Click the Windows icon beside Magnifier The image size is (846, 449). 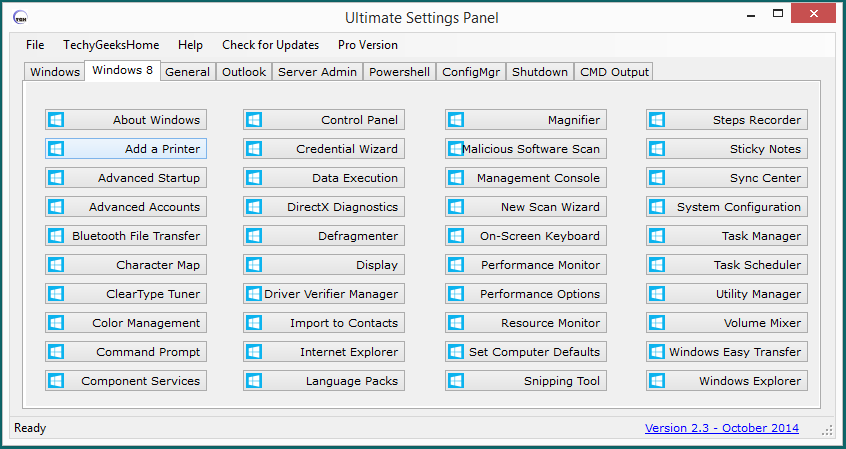pyautogui.click(x=456, y=120)
